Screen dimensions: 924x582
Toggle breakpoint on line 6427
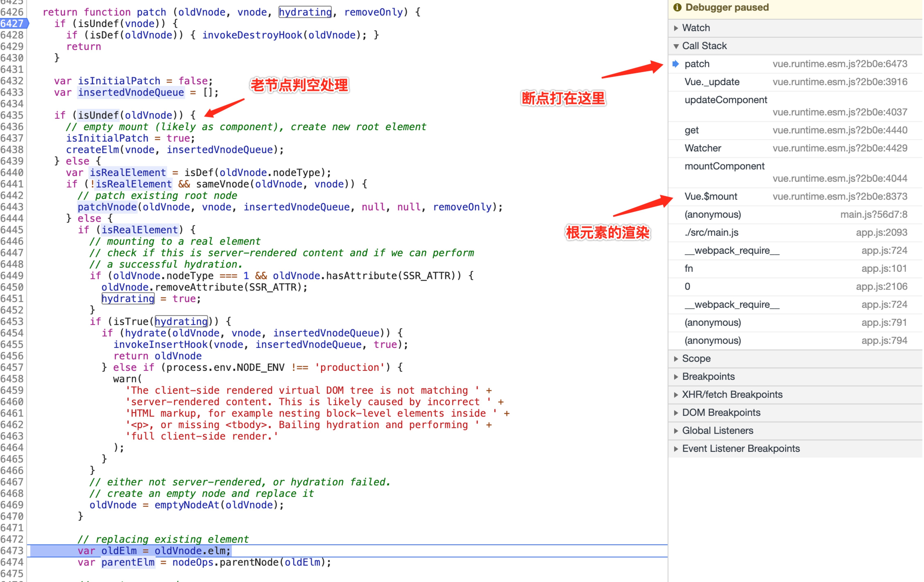click(12, 24)
